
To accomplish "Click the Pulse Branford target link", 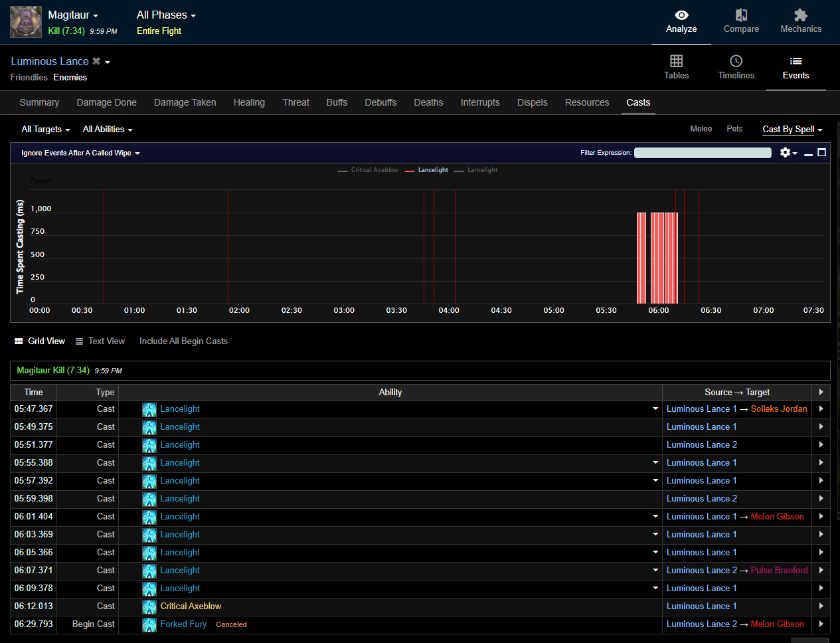I will [x=780, y=571].
